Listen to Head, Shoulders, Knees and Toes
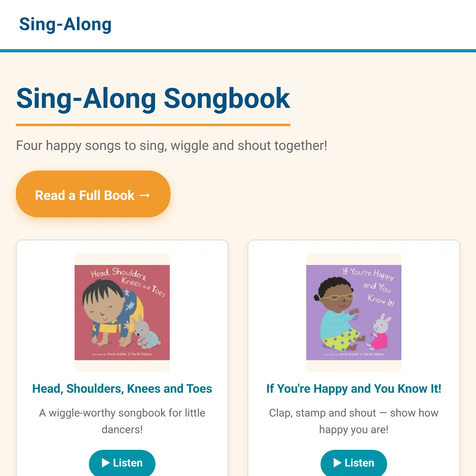 (122, 463)
